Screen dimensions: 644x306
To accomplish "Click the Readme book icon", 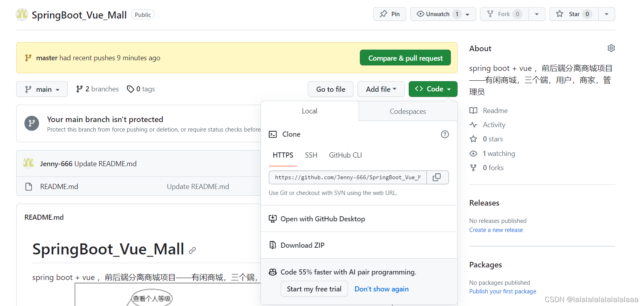I will 473,111.
